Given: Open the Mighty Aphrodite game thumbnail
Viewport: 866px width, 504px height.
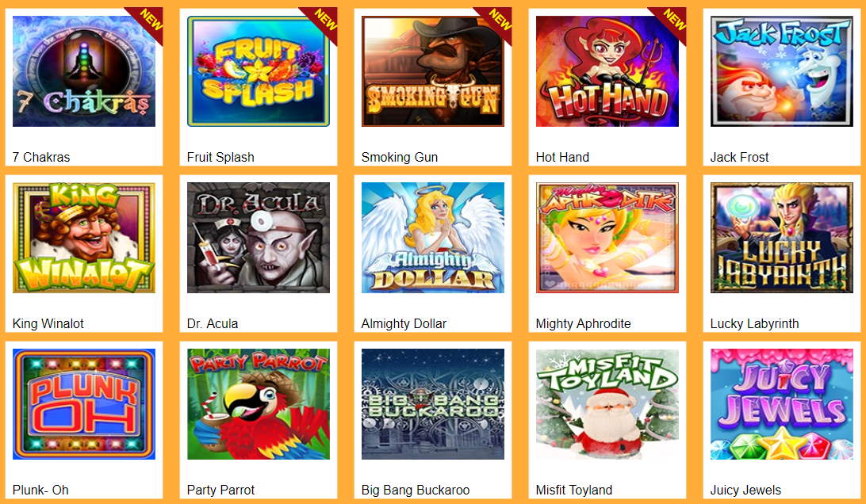Looking at the screenshot, I should 607,238.
